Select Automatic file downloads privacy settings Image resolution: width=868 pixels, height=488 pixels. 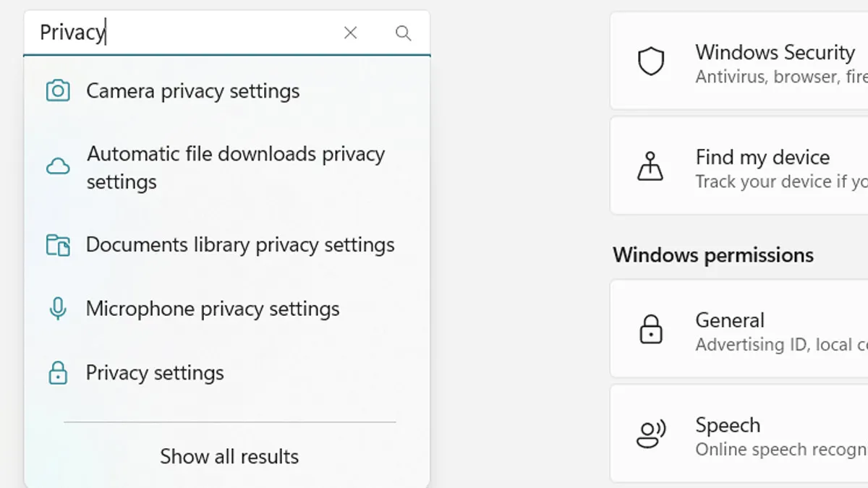236,167
